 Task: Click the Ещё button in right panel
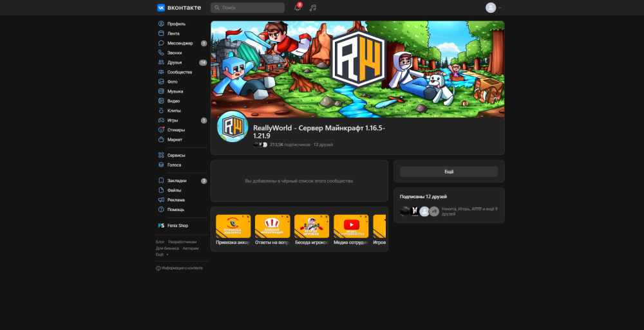click(x=449, y=172)
